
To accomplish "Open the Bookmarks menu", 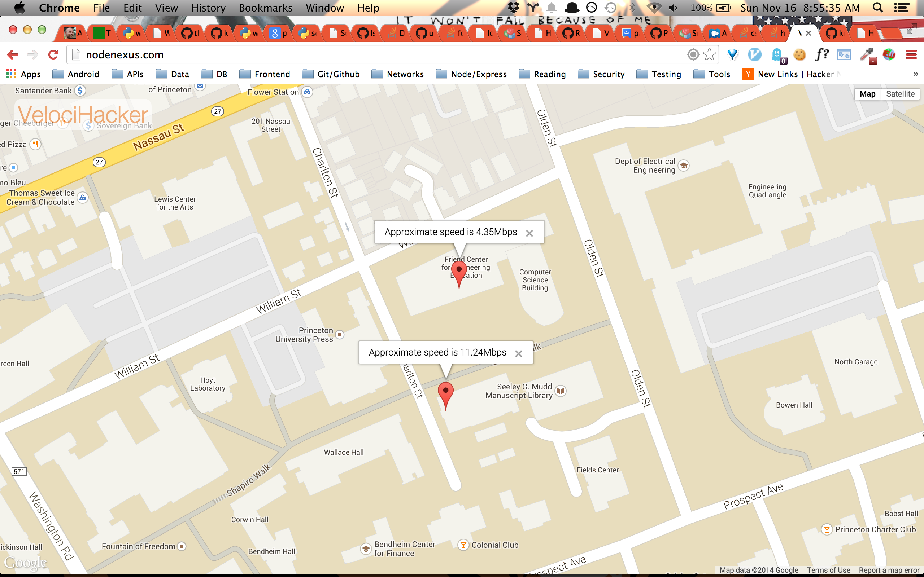I will pyautogui.click(x=265, y=8).
